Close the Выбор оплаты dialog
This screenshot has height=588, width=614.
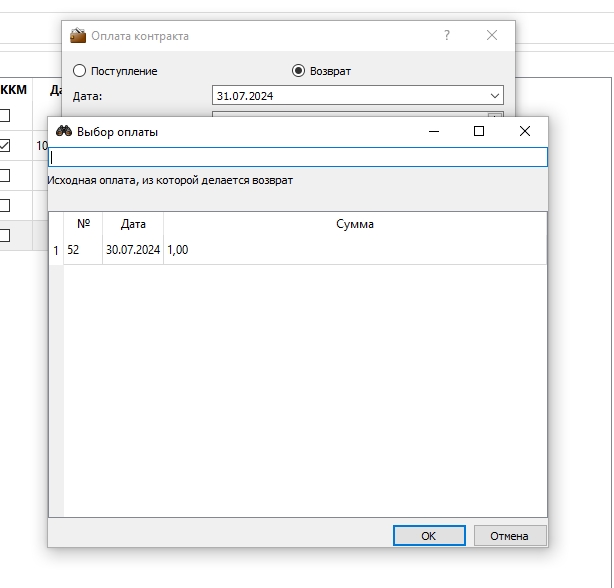coord(525,131)
